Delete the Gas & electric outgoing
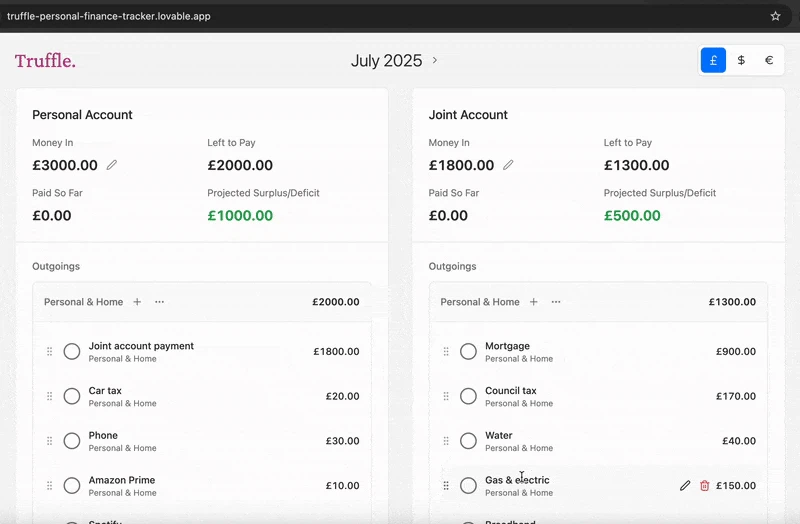The height and width of the screenshot is (524, 800). (x=705, y=486)
